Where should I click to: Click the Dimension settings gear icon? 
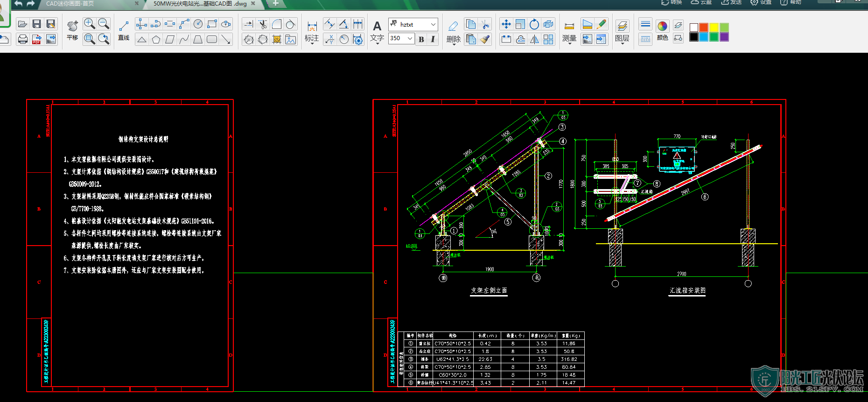[358, 39]
